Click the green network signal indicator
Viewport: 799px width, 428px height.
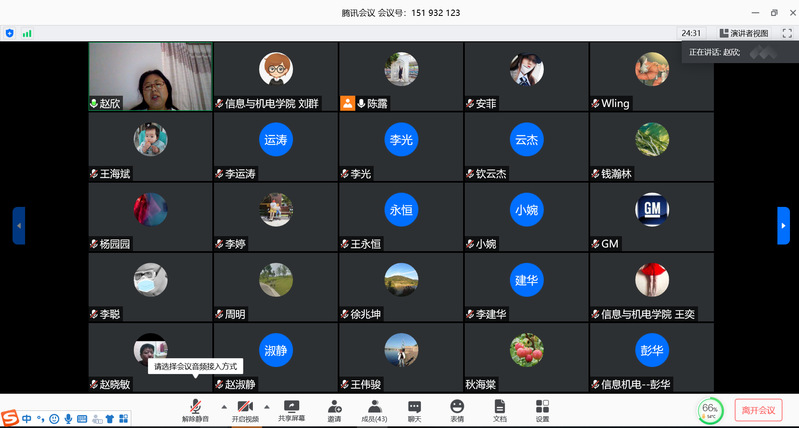[27, 33]
